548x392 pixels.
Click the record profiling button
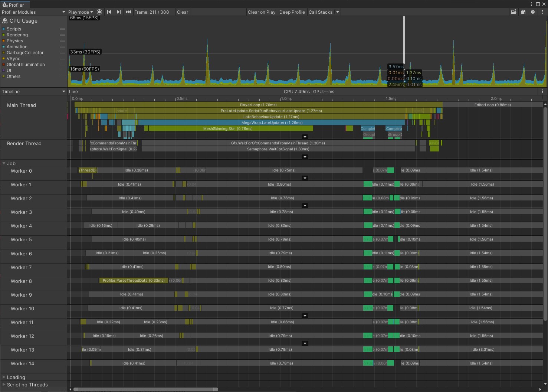99,12
